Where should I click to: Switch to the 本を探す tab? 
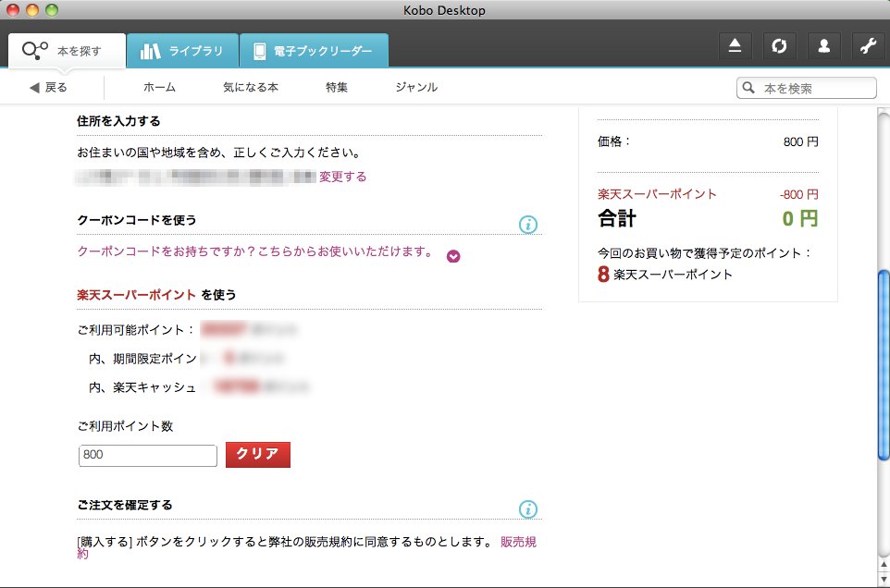tap(67, 51)
